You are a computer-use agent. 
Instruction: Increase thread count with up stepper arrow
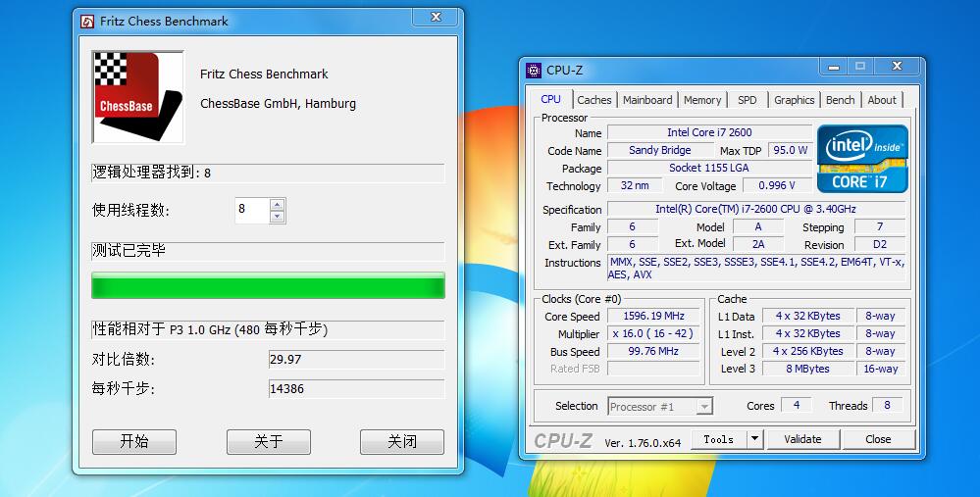(278, 204)
